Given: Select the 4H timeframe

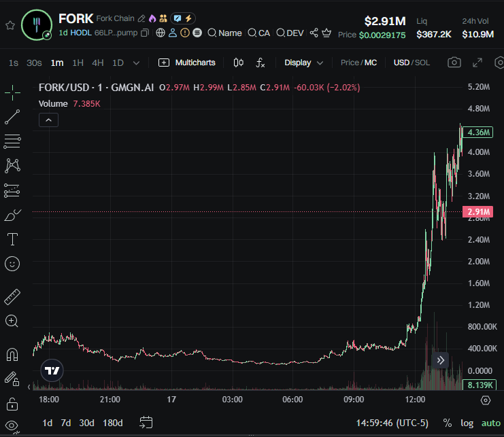Looking at the screenshot, I should coord(98,63).
